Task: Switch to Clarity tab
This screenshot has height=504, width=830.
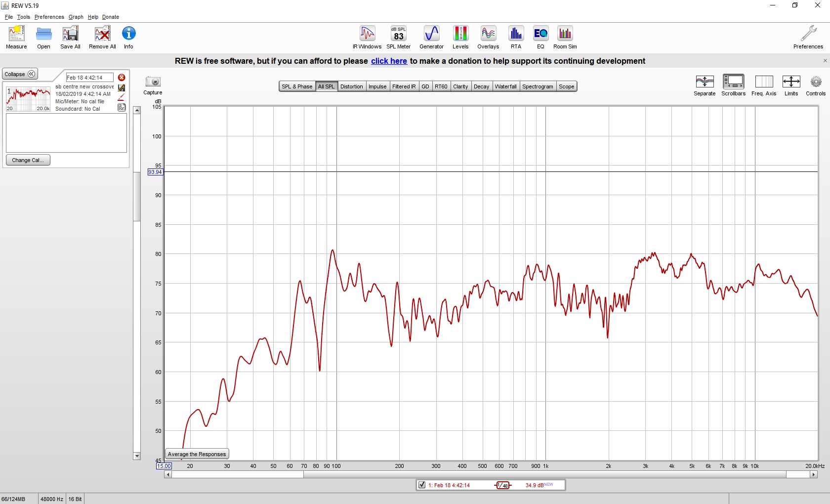Action: pyautogui.click(x=460, y=86)
